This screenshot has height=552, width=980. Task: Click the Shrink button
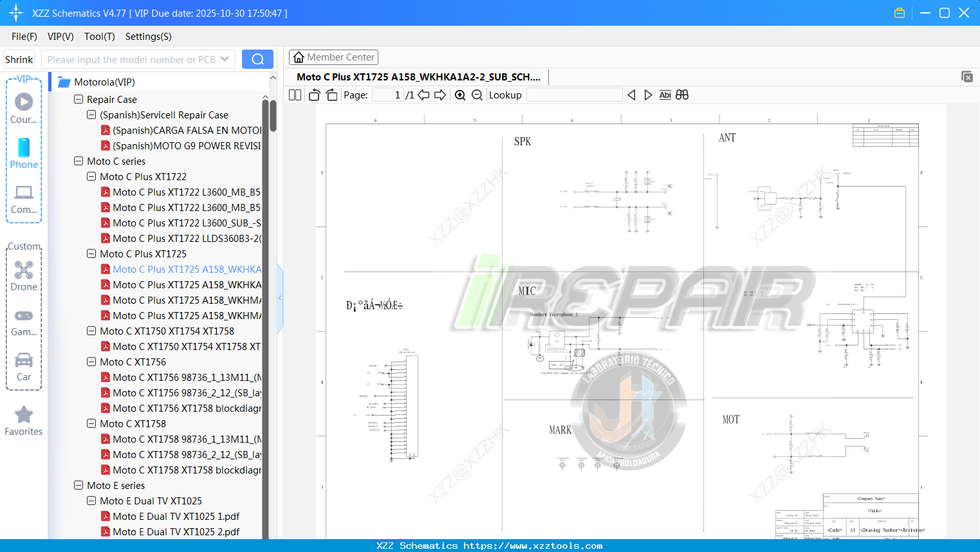click(x=18, y=59)
